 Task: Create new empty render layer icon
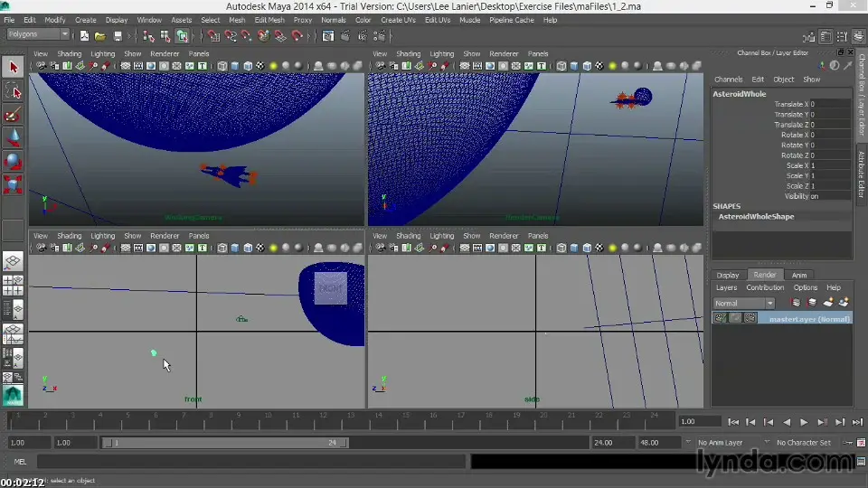[x=828, y=303]
